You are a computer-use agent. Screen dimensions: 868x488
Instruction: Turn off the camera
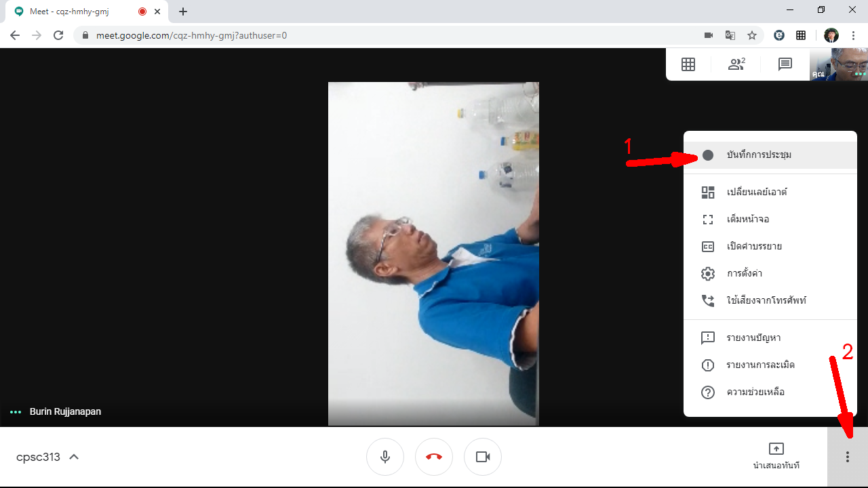pos(483,457)
